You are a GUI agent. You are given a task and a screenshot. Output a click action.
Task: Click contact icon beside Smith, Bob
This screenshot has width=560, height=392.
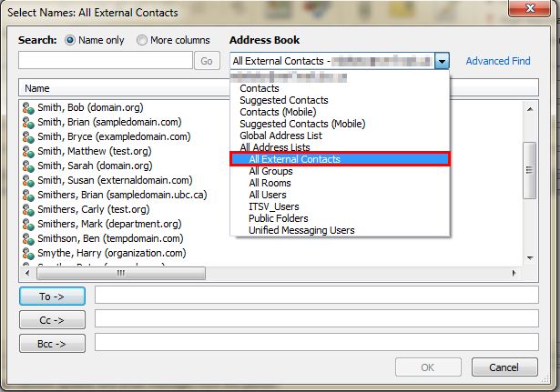(27, 107)
